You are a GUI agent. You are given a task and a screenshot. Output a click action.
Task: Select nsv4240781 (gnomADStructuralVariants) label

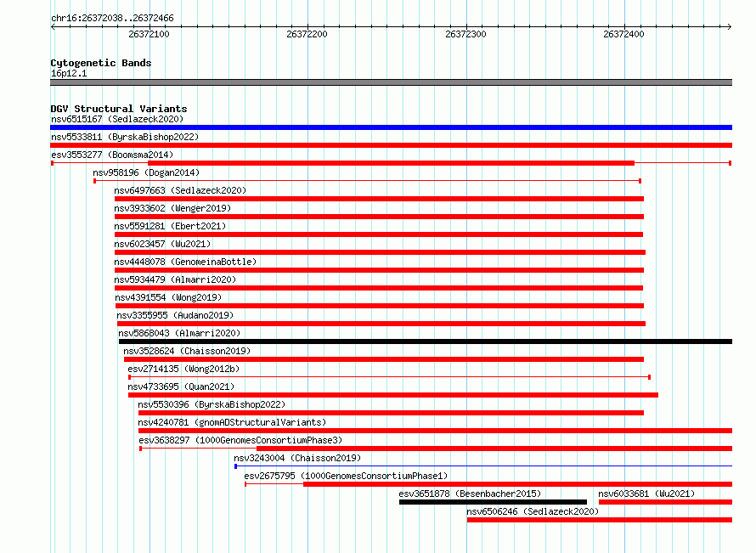(232, 422)
